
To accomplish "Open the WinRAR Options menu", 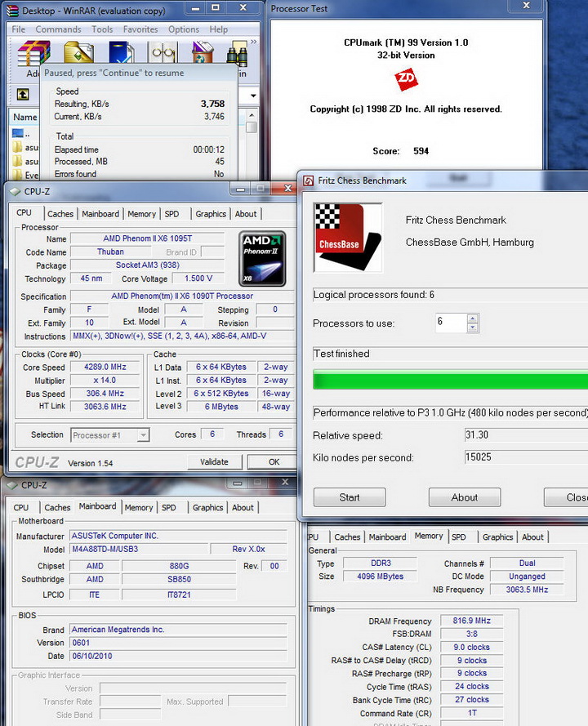I will coord(184,29).
